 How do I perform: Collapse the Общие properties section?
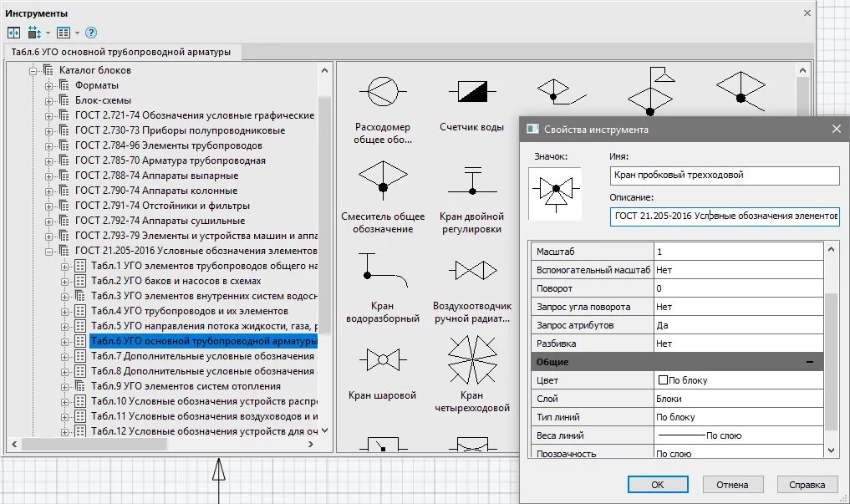coord(809,362)
